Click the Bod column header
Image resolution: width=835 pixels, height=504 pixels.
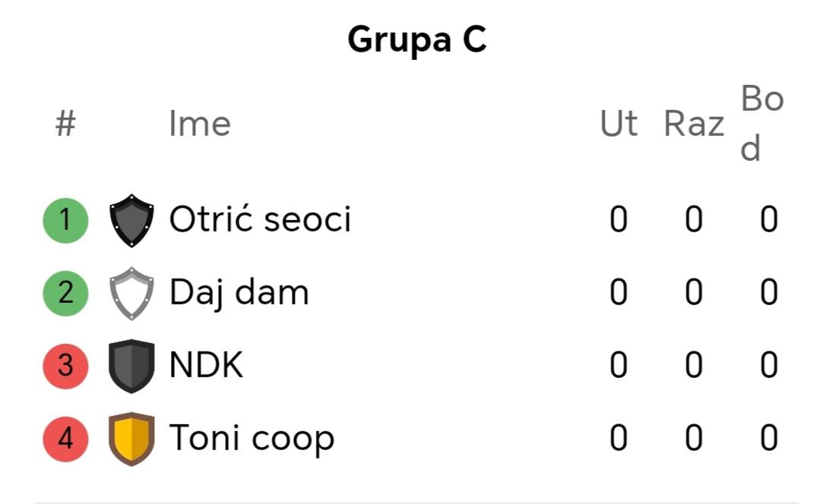point(762,124)
